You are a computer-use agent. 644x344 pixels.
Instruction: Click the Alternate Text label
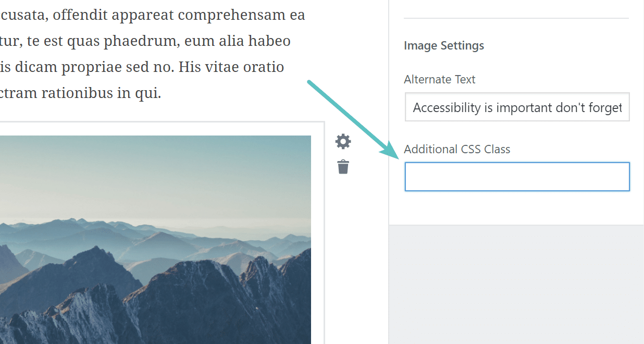(439, 80)
